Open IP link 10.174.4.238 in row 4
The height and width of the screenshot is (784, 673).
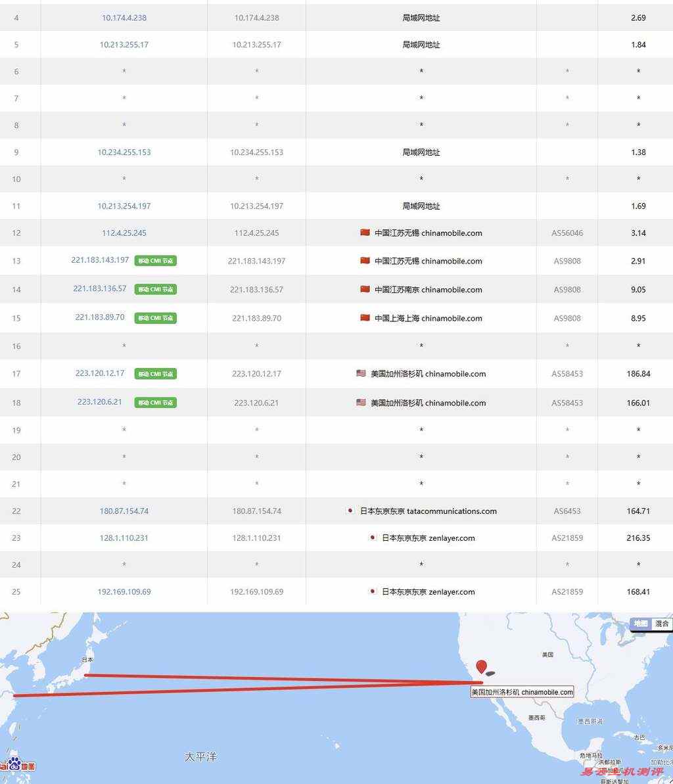click(124, 18)
